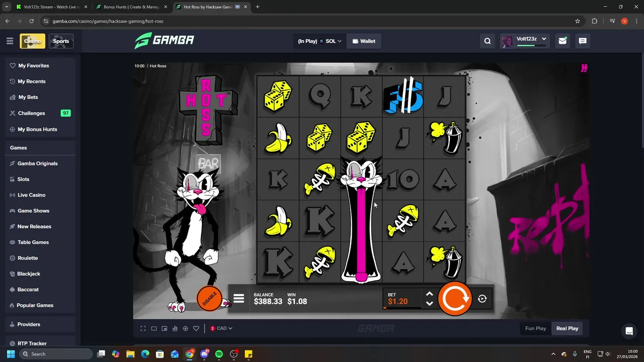
Task: Switch to Fun Play mode
Action: click(535, 328)
